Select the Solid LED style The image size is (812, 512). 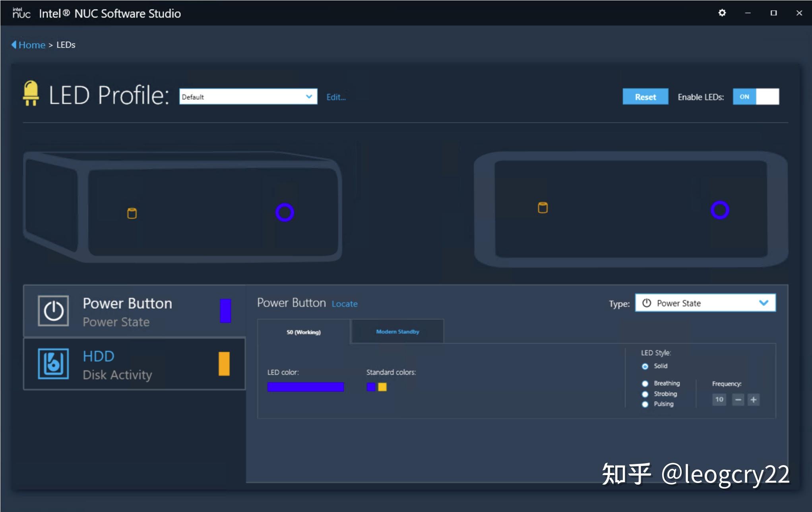point(645,366)
